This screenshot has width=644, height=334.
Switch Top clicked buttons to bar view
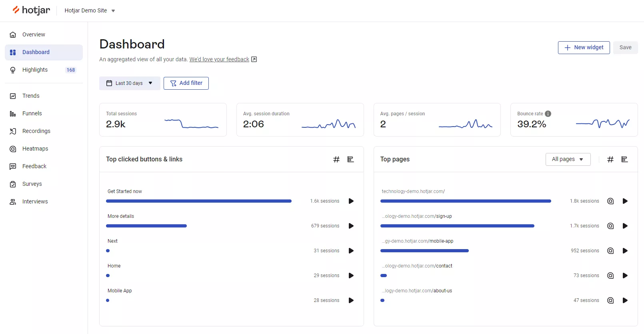click(x=351, y=159)
